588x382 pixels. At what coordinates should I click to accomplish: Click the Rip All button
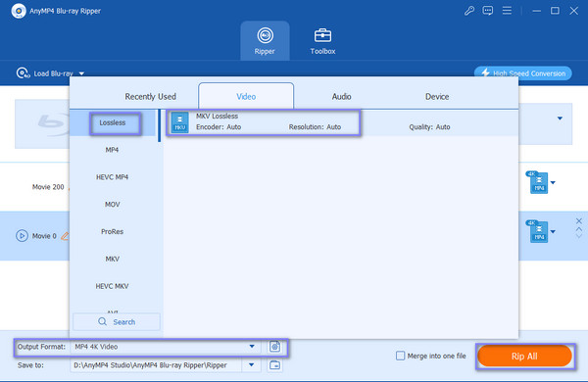click(524, 356)
